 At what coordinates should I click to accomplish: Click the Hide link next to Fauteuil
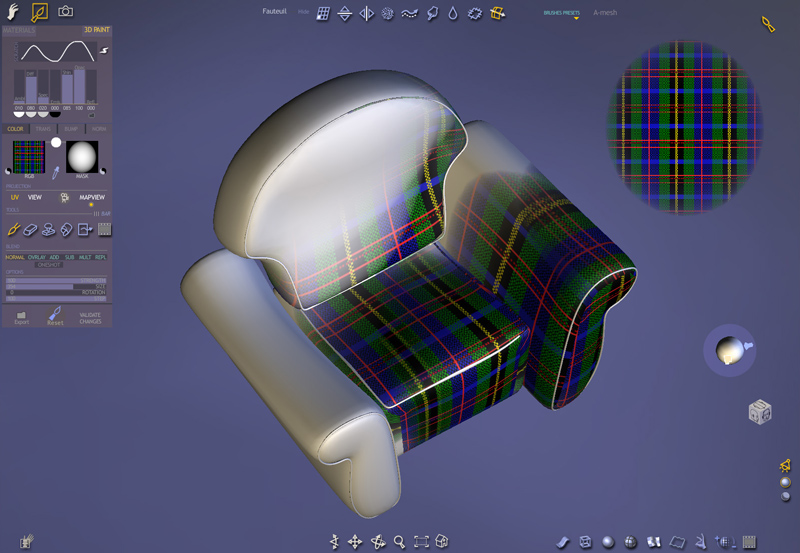pos(304,12)
